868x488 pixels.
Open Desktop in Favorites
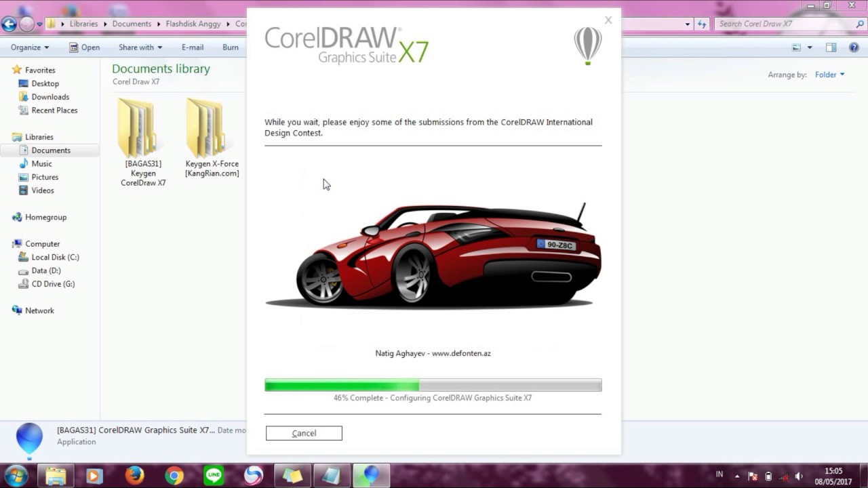[x=45, y=83]
